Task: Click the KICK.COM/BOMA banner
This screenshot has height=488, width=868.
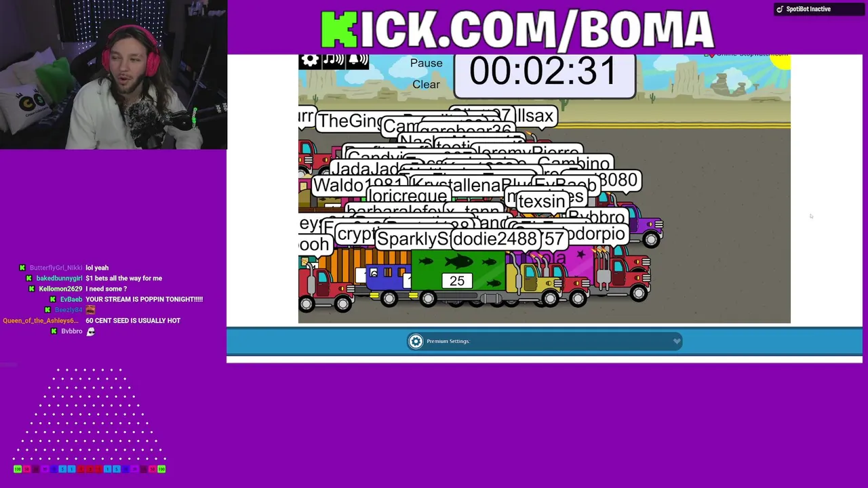Action: pos(517,30)
